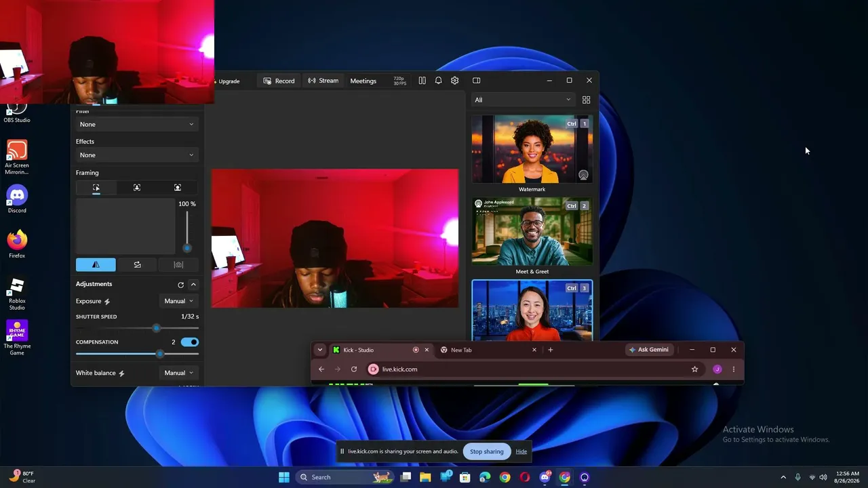The height and width of the screenshot is (488, 868).
Task: Select the third framing mode icon
Action: [178, 188]
